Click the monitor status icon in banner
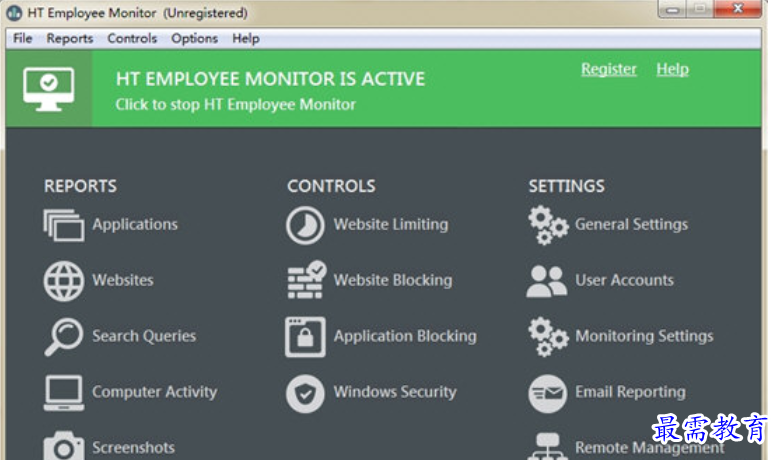 coord(48,89)
